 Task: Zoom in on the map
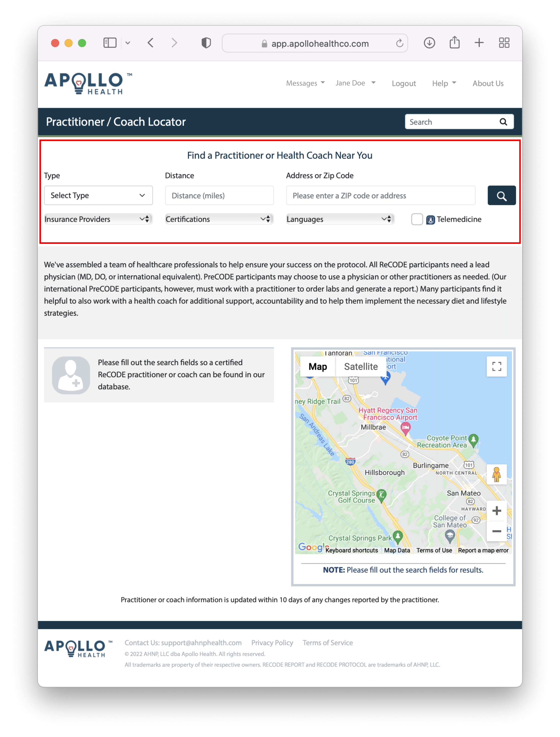[x=496, y=511]
